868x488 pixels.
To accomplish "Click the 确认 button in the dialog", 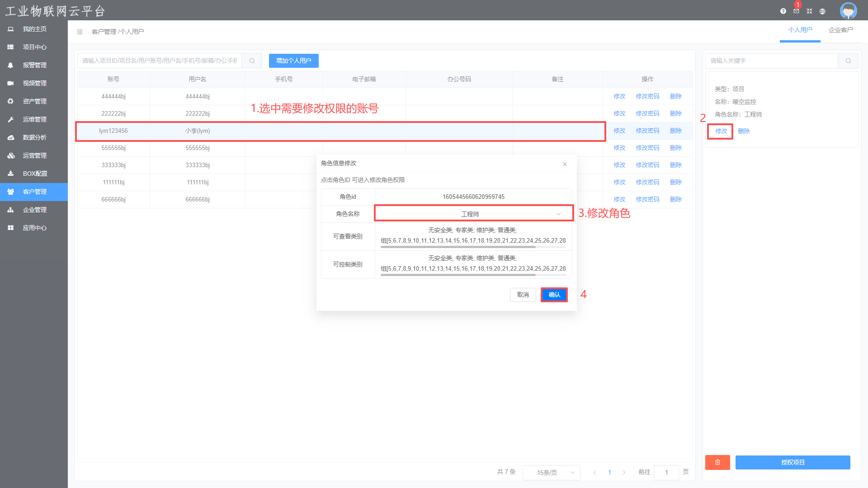I will pos(554,295).
